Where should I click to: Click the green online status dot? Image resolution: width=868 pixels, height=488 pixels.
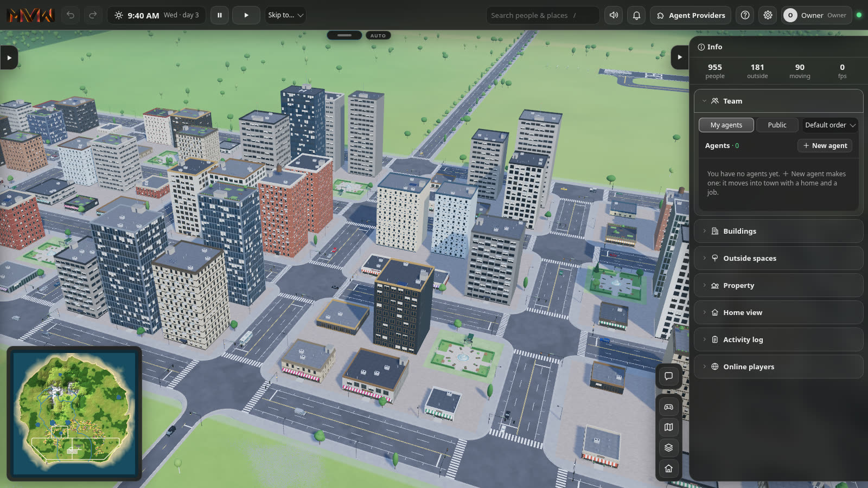tap(859, 15)
